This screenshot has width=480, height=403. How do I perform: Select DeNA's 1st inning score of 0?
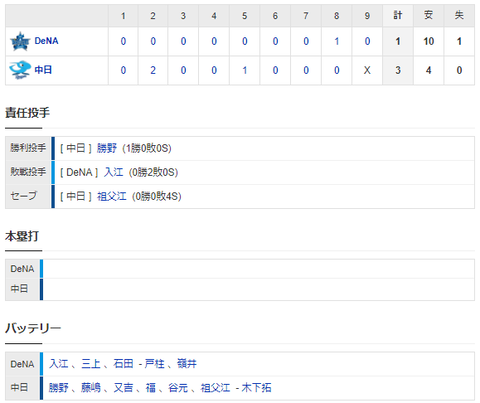coord(123,41)
